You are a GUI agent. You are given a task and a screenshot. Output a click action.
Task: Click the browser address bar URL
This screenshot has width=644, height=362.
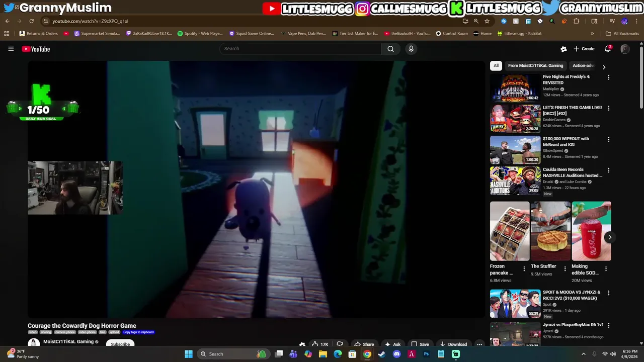pyautogui.click(x=91, y=21)
